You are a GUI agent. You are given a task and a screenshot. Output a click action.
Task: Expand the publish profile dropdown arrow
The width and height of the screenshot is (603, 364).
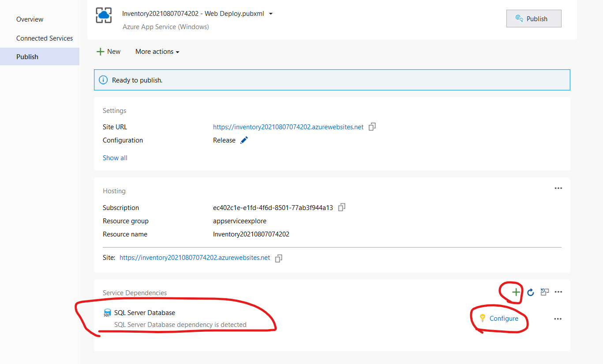pos(271,14)
